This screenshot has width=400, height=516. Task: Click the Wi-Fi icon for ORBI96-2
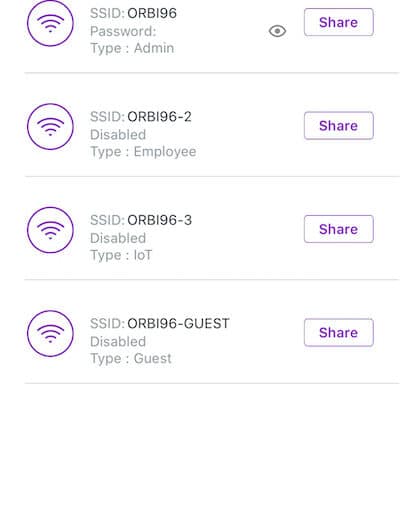coord(50,127)
